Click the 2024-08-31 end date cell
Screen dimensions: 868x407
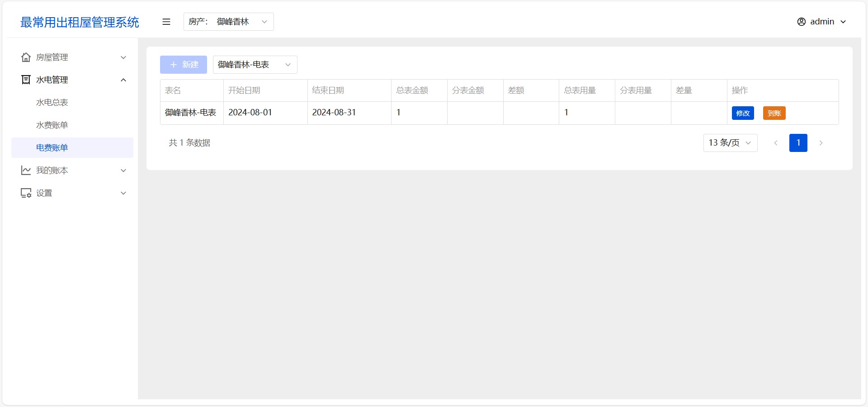[x=349, y=113]
